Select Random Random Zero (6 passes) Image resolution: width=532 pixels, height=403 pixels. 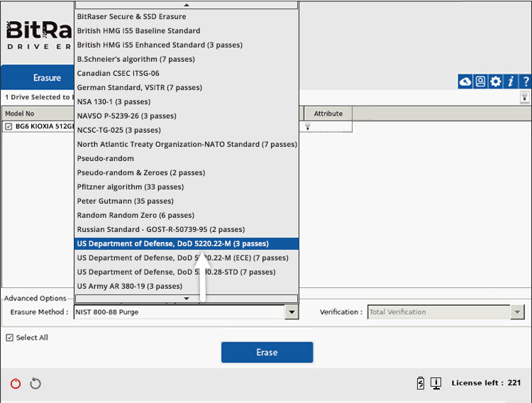[x=187, y=216]
